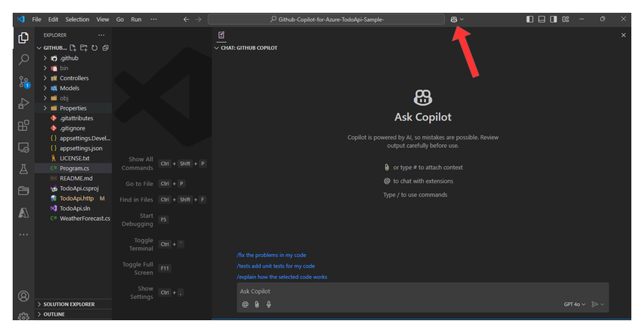Open the Run menu
This screenshot has width=644, height=333.
point(136,19)
